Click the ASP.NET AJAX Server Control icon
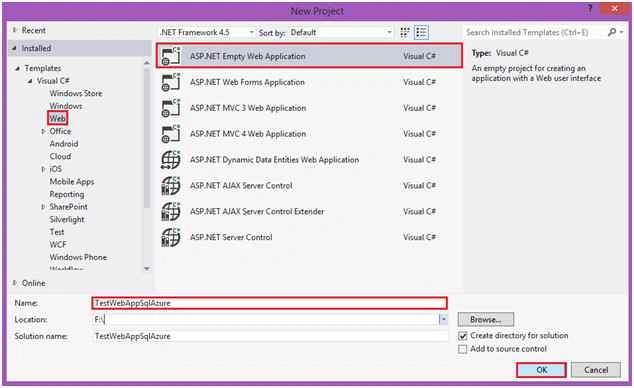The image size is (634, 388). [x=171, y=186]
